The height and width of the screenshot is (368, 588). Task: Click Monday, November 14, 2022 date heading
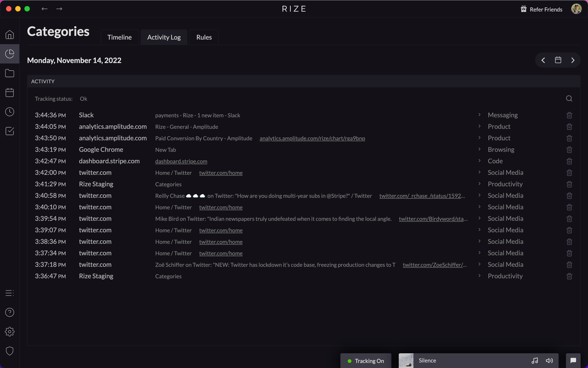[x=74, y=60]
